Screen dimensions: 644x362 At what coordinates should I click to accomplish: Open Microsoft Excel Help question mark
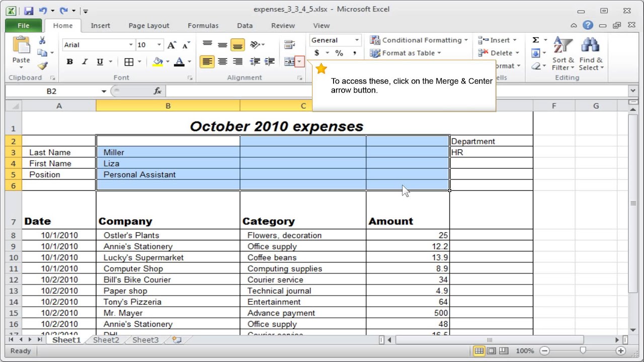[x=588, y=26]
